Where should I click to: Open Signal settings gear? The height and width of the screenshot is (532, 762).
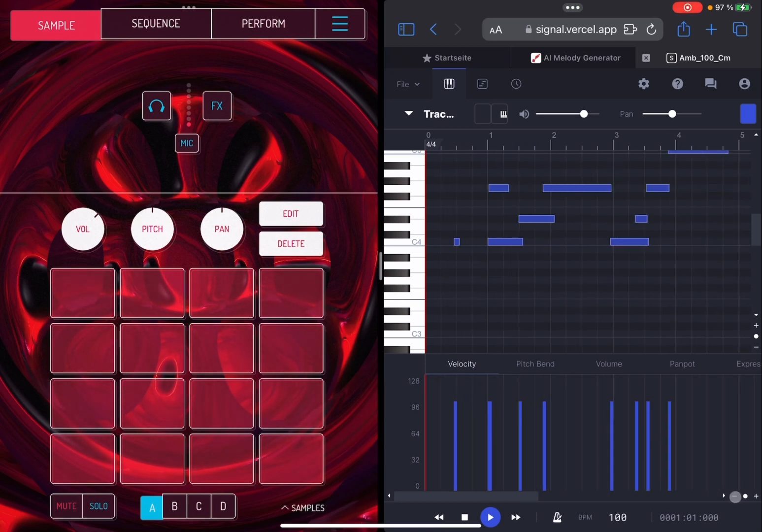(643, 84)
